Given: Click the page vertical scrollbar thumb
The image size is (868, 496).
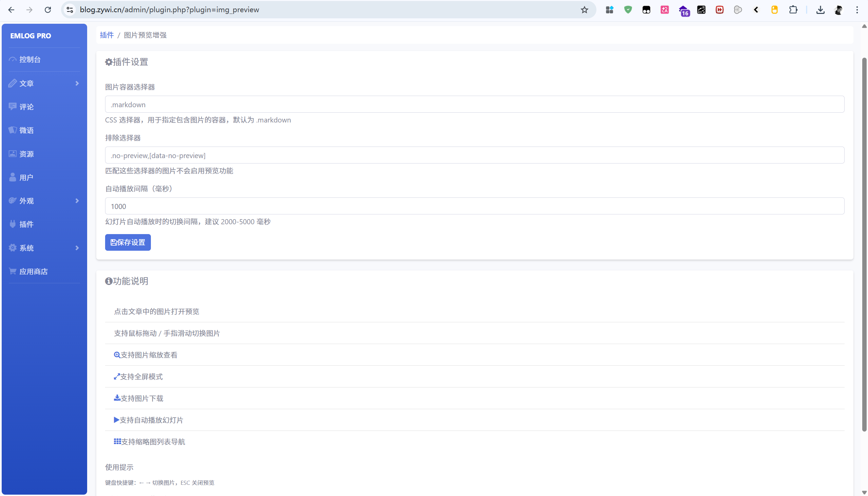Looking at the screenshot, I should pos(864,245).
